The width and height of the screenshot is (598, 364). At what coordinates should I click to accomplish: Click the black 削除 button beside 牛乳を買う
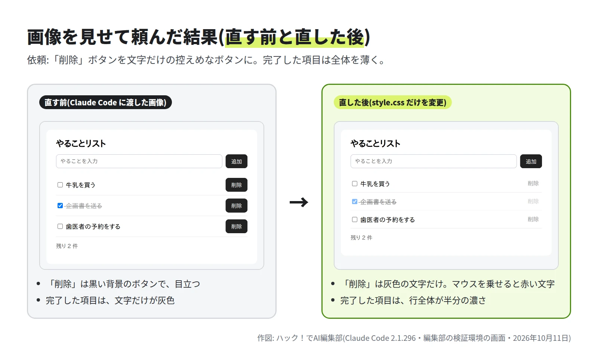(237, 185)
